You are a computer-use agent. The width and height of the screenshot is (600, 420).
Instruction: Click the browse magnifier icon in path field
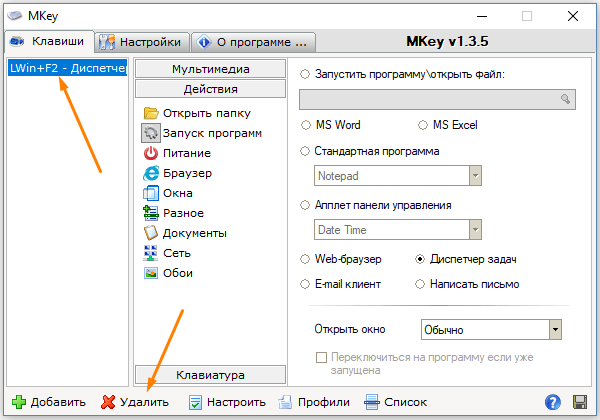pyautogui.click(x=566, y=99)
